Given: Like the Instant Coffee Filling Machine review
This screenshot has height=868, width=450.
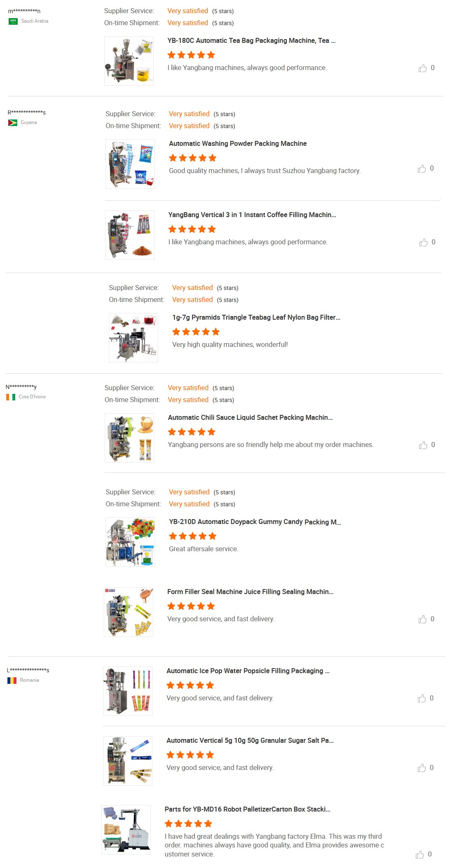Looking at the screenshot, I should (x=424, y=242).
